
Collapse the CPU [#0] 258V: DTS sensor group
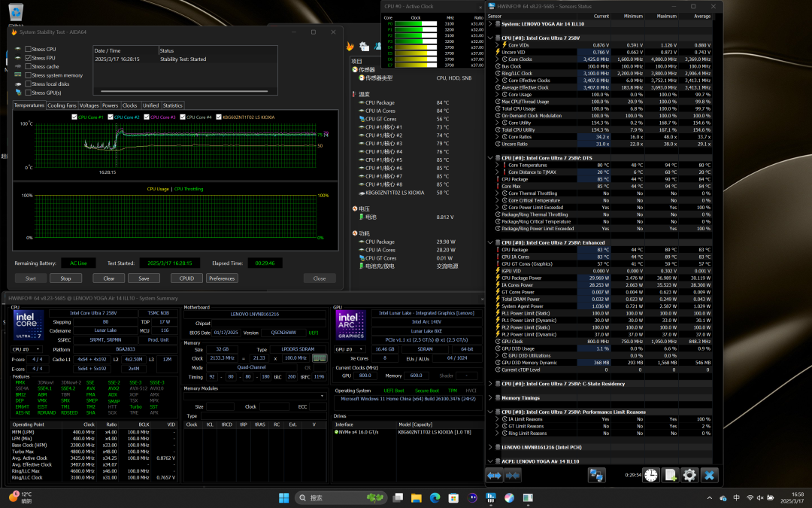pos(490,158)
